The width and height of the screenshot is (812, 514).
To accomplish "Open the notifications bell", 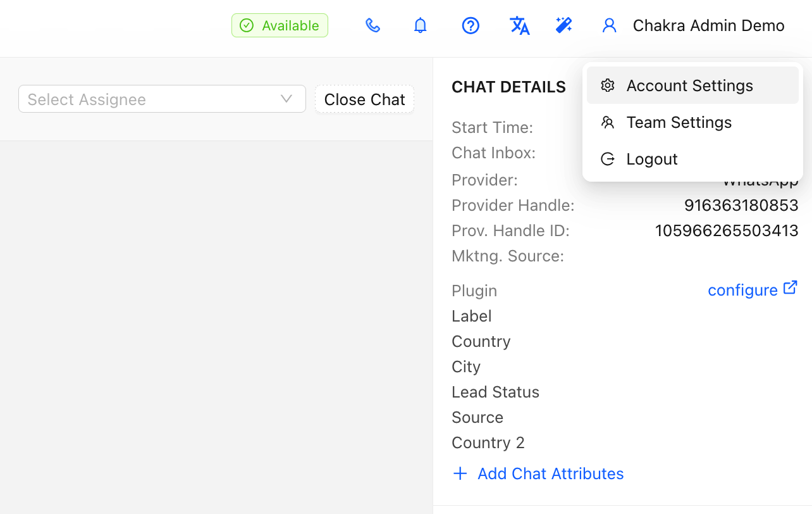I will pos(421,26).
